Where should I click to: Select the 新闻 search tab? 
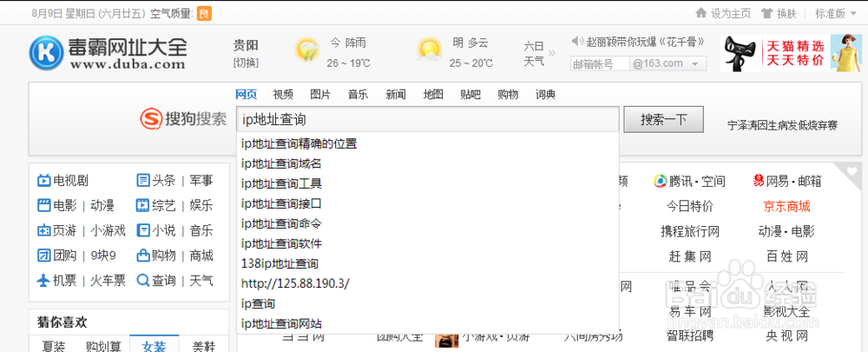[x=396, y=95]
